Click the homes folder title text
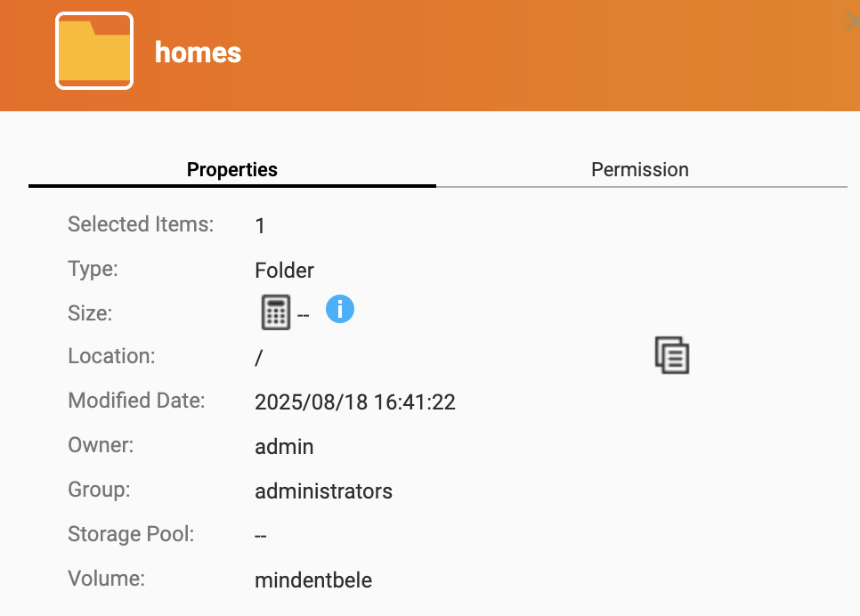Screen dimensions: 860x616 [198, 53]
